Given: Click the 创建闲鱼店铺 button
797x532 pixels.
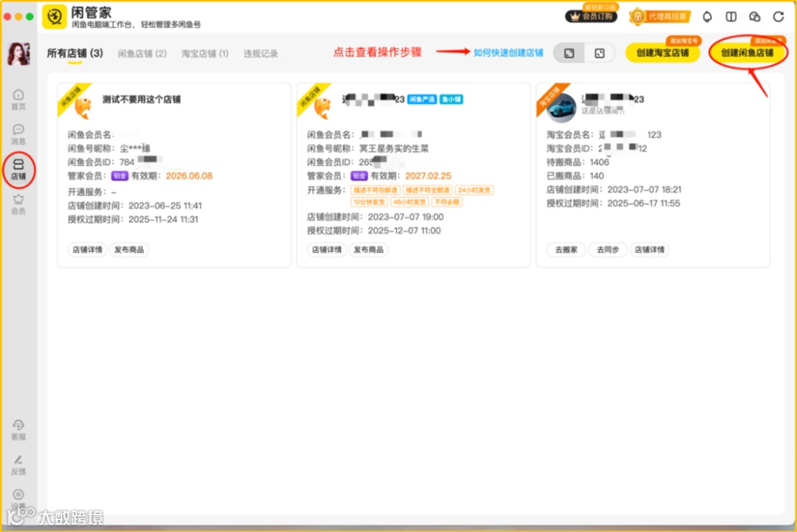Looking at the screenshot, I should pos(747,53).
